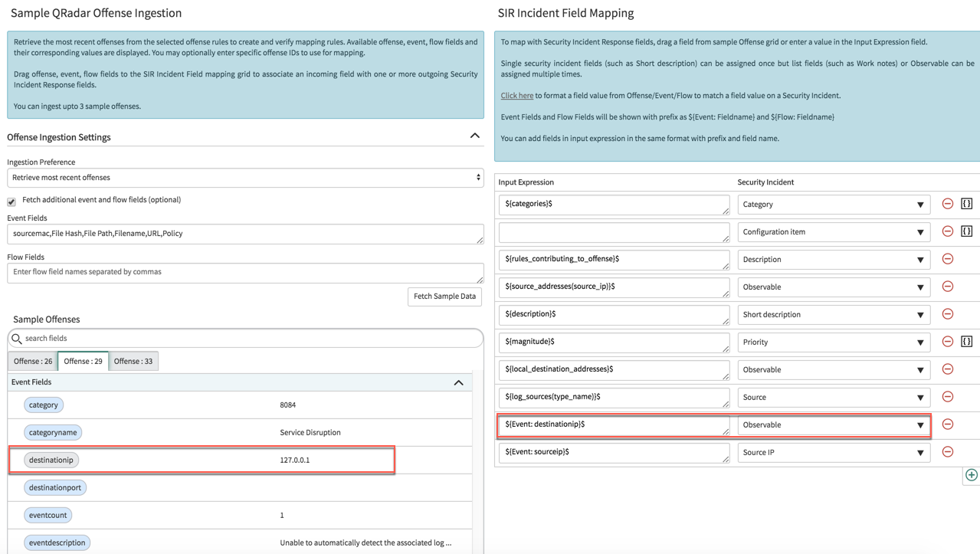The height and width of the screenshot is (554, 980).
Task: Select the destinationip field pill
Action: (x=51, y=460)
